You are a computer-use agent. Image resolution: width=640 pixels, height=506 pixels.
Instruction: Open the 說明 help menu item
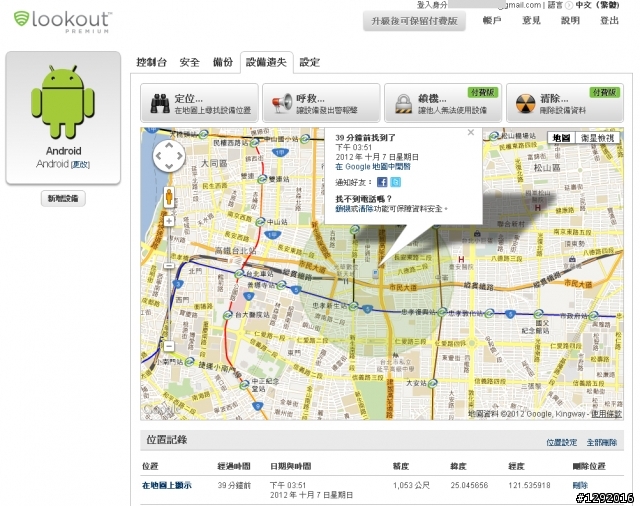pos(570,20)
